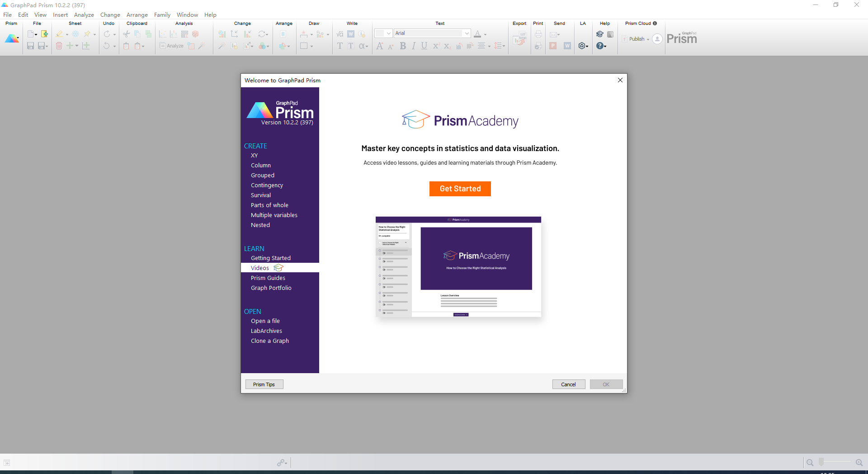
Task: Click the user account avatar icon
Action: pos(657,39)
